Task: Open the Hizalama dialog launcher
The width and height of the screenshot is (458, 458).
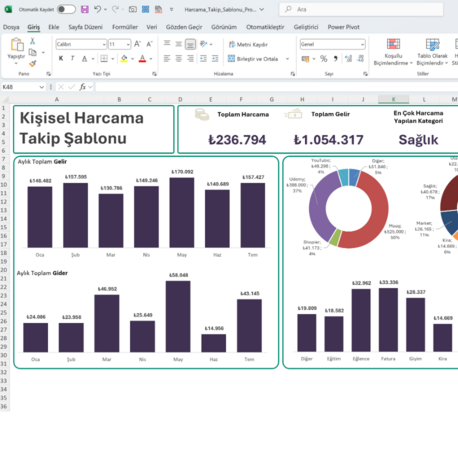Action: 293,74
